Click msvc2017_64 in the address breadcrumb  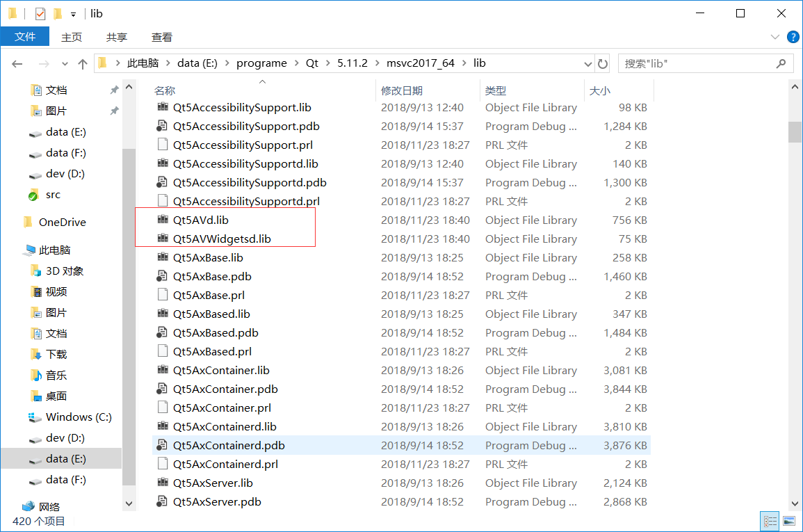[x=421, y=63]
